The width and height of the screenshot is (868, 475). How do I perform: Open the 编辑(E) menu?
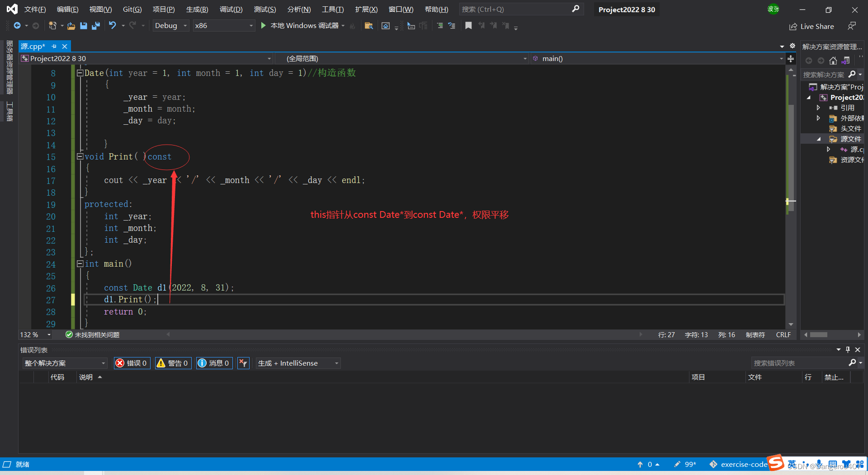[68, 9]
